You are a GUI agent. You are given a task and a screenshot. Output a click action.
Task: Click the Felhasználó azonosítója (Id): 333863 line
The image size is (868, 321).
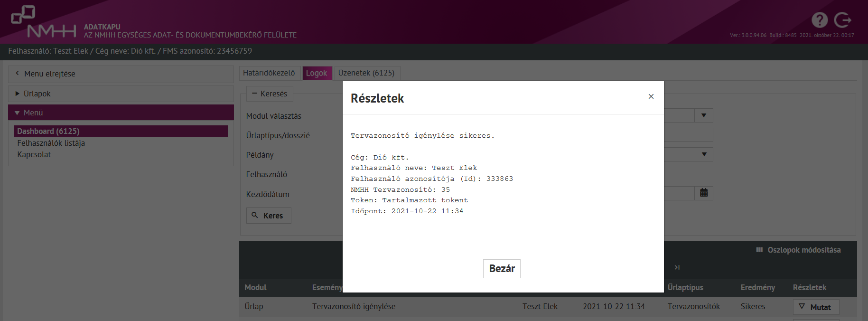pos(432,179)
